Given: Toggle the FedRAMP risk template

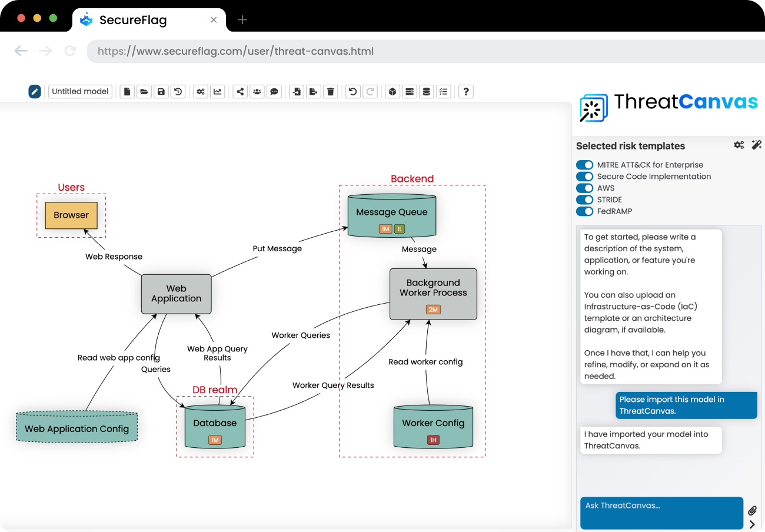Looking at the screenshot, I should click(x=584, y=211).
